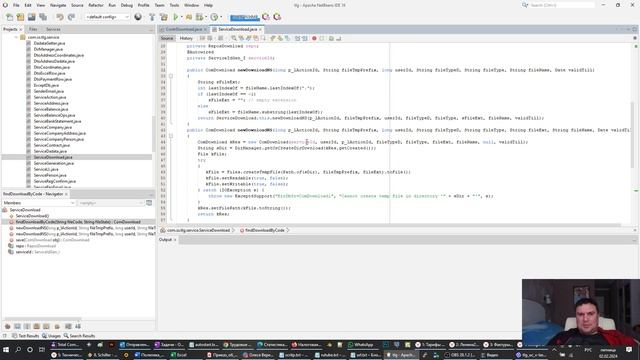640x360 pixels.
Task: Select ServiceBalance.java in the Projects tree
Action: [51, 109]
